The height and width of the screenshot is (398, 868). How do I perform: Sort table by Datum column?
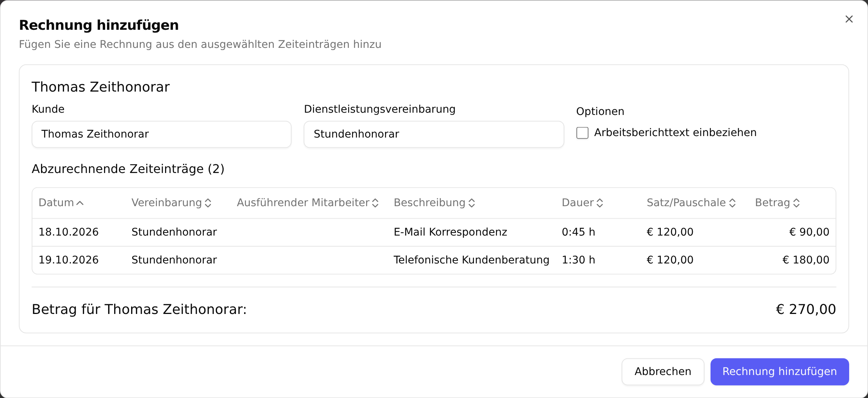[x=61, y=203]
